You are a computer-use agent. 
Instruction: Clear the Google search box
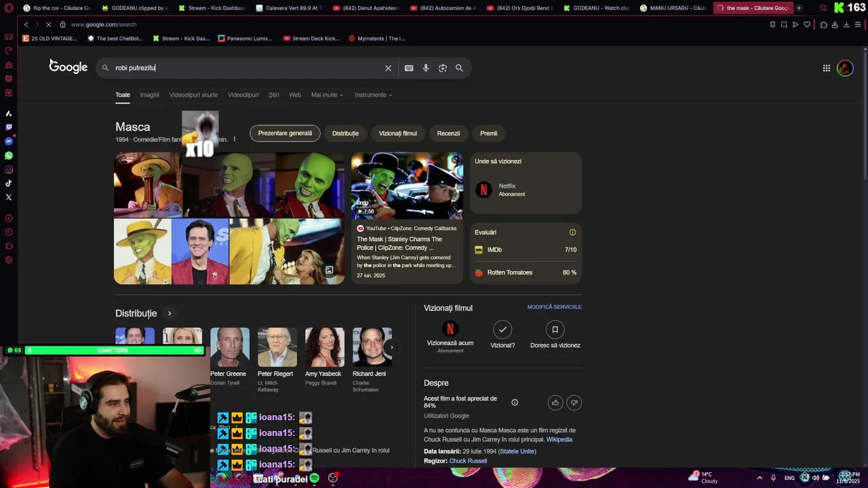click(x=388, y=68)
